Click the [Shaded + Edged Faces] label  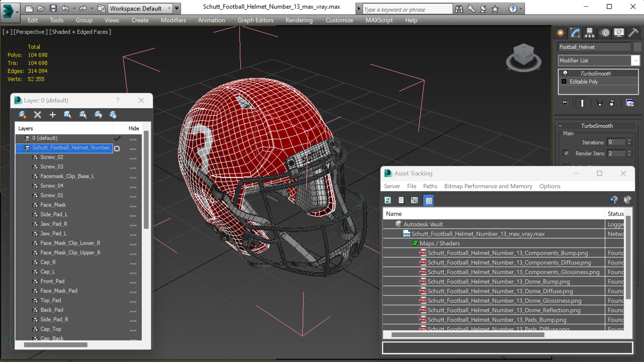click(x=80, y=32)
